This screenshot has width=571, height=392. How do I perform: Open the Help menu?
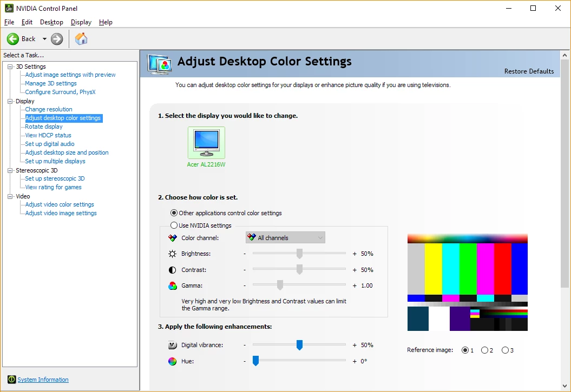click(106, 22)
